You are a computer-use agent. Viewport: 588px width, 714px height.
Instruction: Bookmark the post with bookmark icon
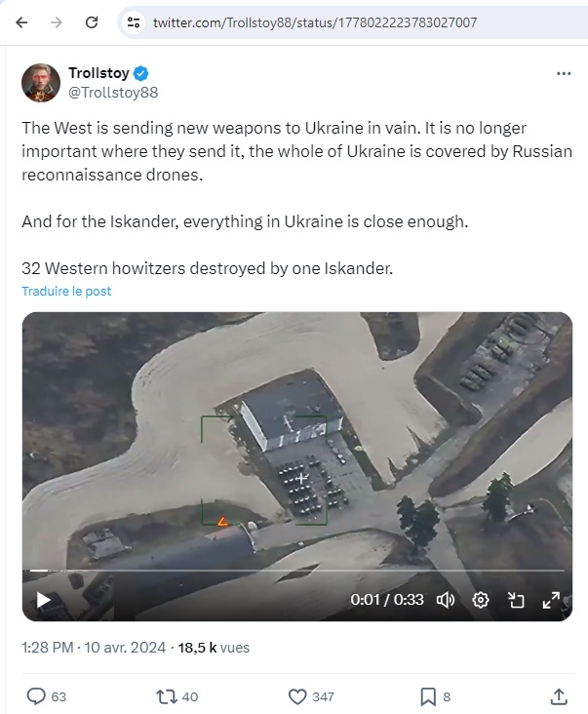pos(428,696)
